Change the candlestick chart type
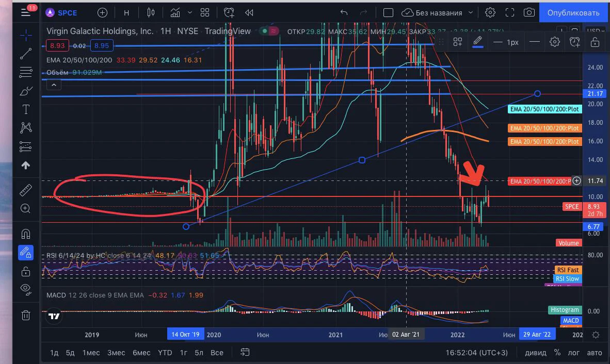This screenshot has width=610, height=364. point(151,13)
